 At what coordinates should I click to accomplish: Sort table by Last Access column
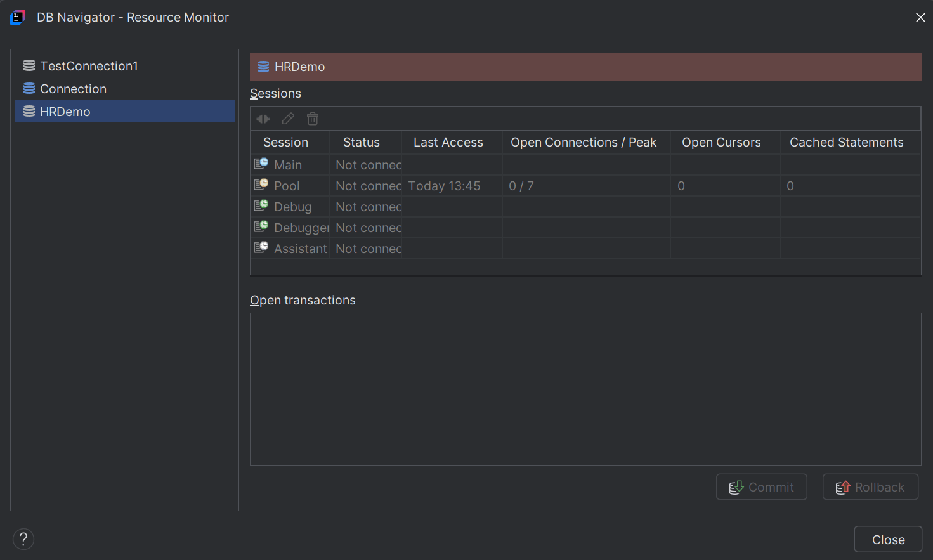[448, 142]
